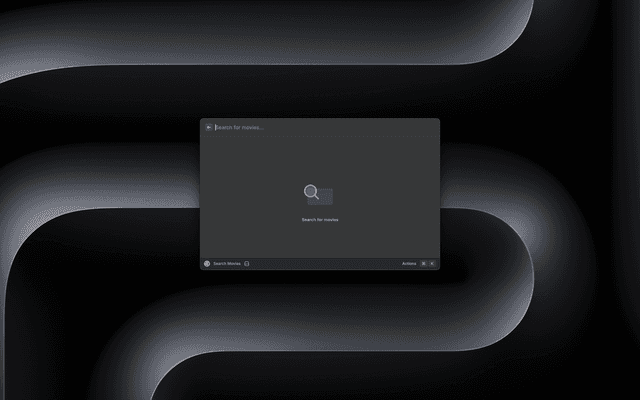Click the 'Search Movies' command label
This screenshot has height=400, width=640.
227,264
